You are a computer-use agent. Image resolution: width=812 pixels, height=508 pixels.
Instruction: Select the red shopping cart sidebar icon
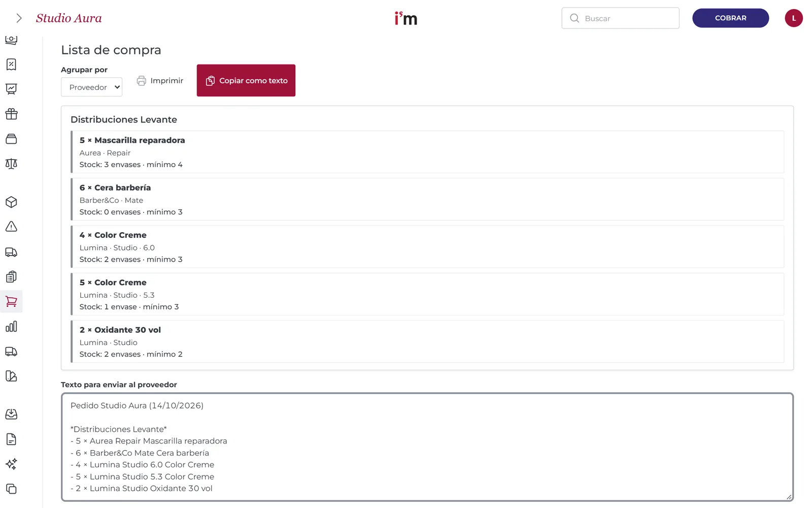tap(11, 302)
